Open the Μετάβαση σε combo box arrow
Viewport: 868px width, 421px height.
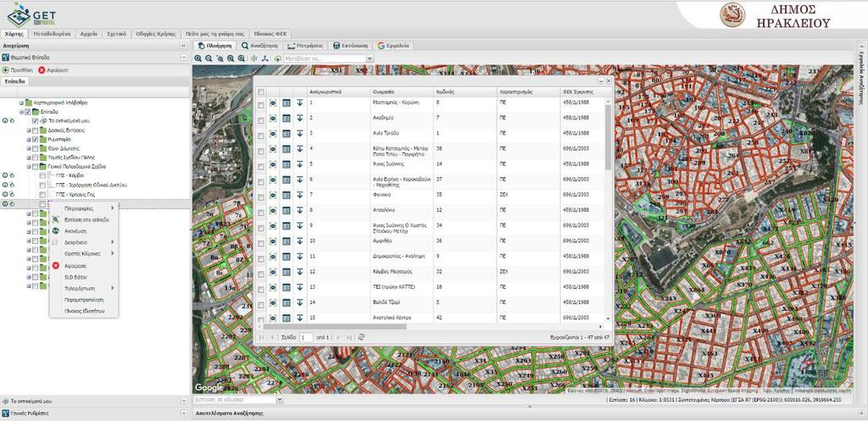click(x=370, y=58)
